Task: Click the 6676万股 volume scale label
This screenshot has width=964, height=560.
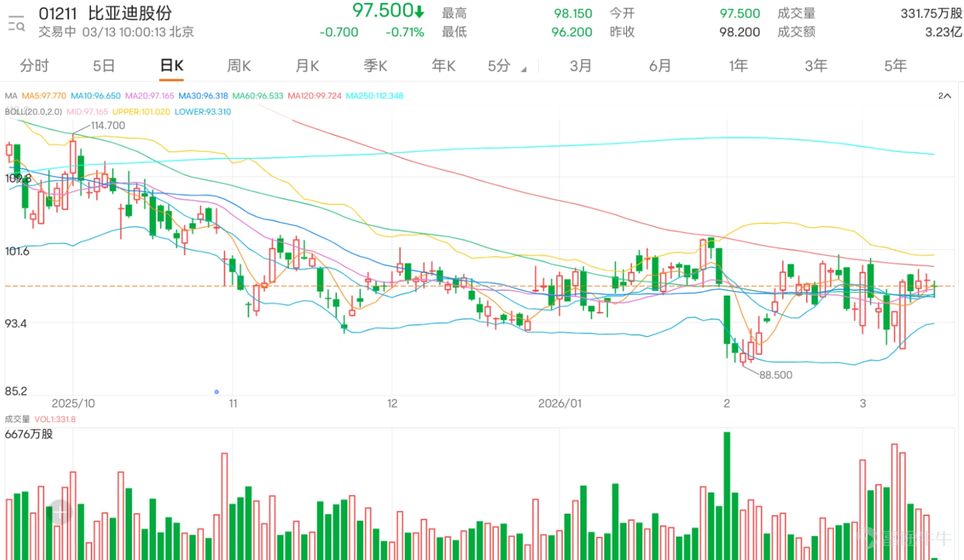Action: pyautogui.click(x=29, y=434)
